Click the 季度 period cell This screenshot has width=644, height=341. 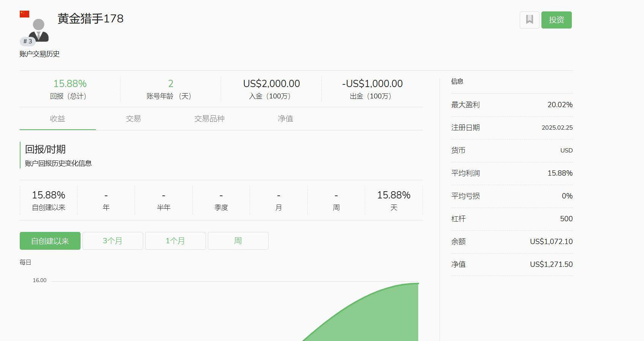pos(221,200)
